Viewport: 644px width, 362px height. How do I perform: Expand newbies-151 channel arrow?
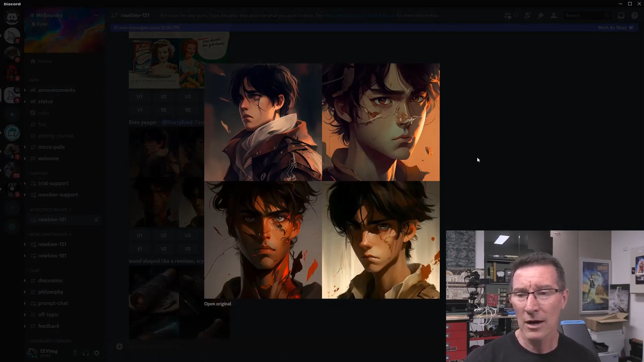[25, 244]
